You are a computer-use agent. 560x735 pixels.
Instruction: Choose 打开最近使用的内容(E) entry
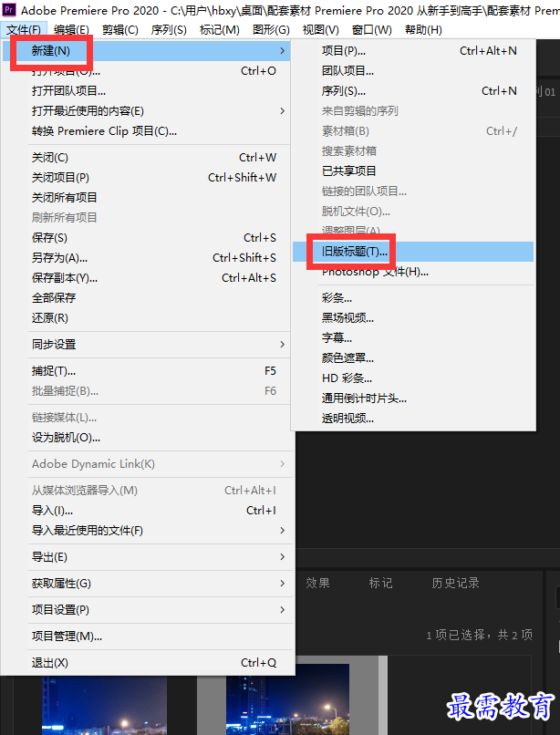pyautogui.click(x=146, y=111)
